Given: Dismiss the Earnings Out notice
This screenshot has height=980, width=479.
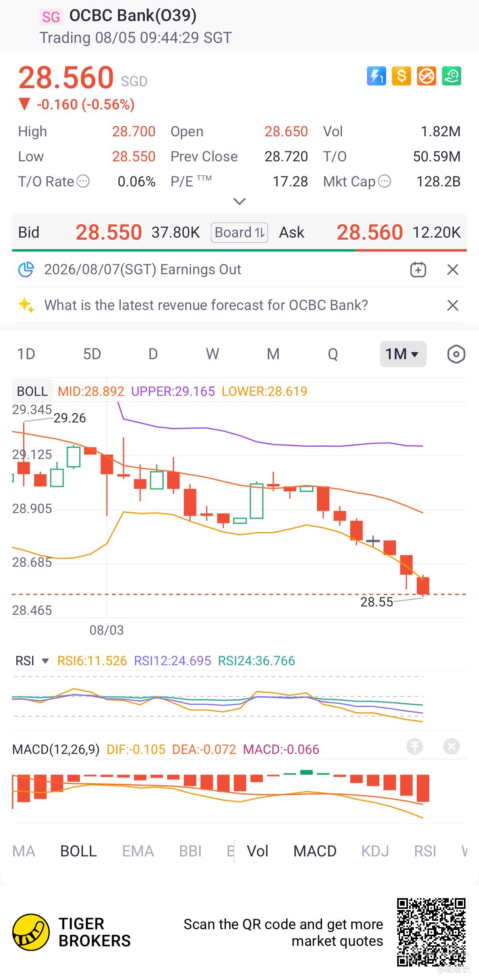Looking at the screenshot, I should point(453,269).
